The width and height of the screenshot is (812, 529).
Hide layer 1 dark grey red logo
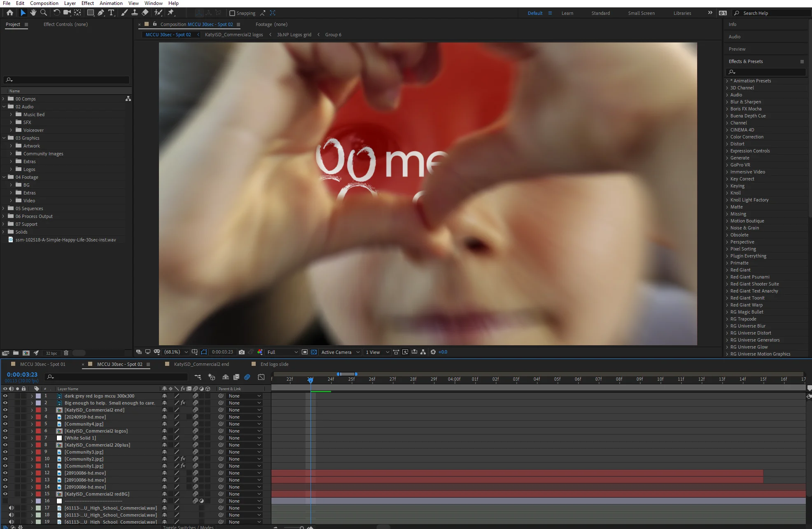click(x=5, y=396)
